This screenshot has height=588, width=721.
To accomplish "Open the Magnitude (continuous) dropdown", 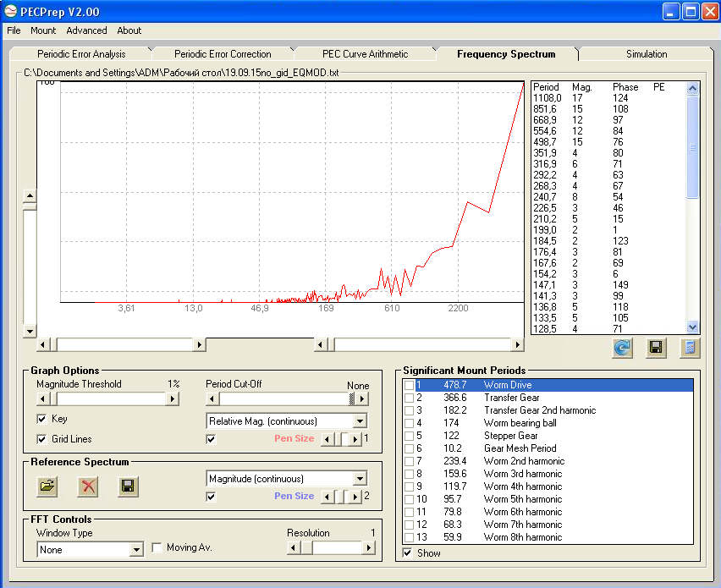I will 360,479.
